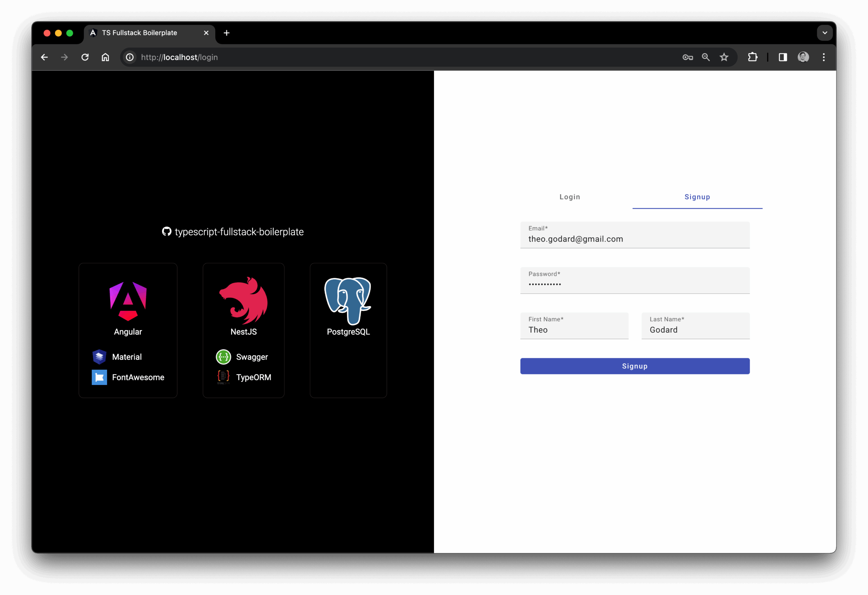Toggle the browser side panel icon

point(783,57)
